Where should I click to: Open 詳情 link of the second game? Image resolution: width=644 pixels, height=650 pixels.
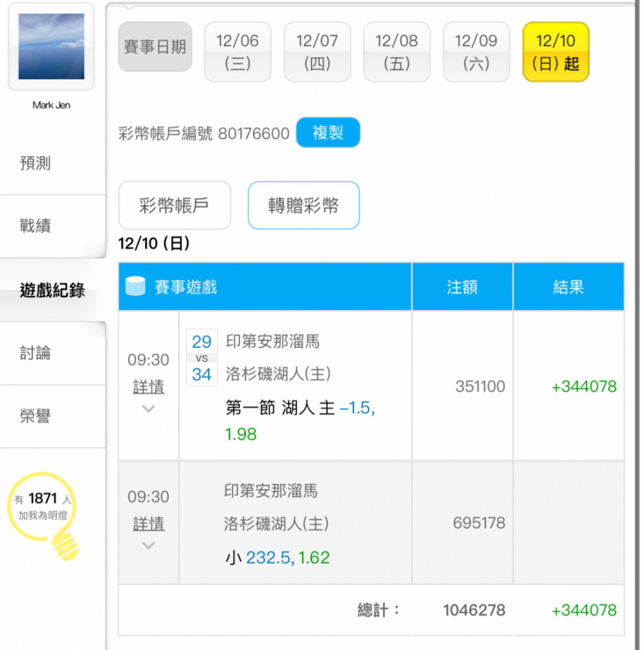[x=149, y=524]
